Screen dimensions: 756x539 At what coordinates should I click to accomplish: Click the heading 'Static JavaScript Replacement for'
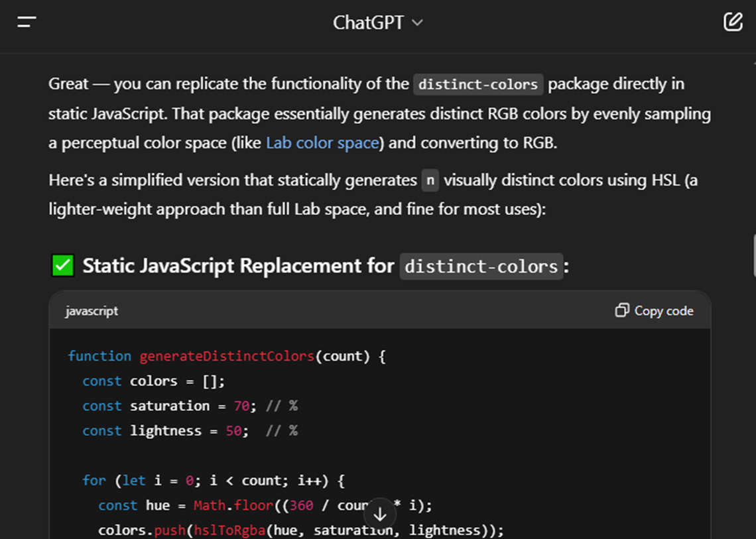238,266
